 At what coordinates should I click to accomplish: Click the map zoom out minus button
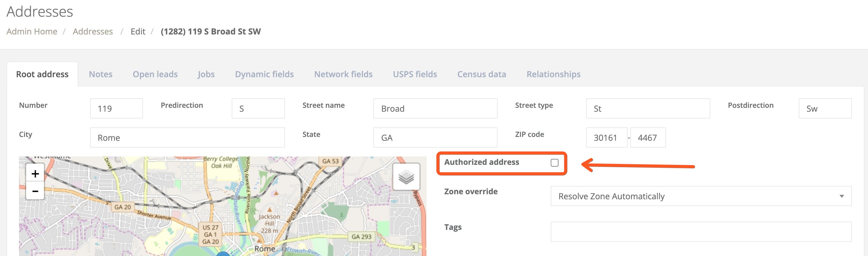[x=35, y=191]
